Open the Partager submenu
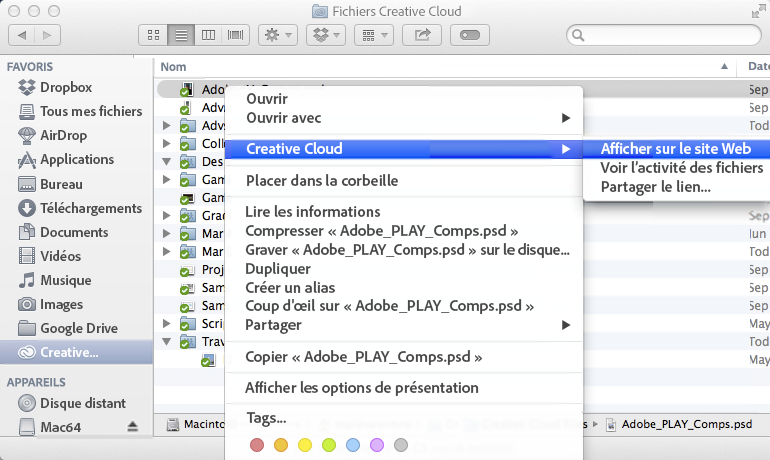 (404, 325)
